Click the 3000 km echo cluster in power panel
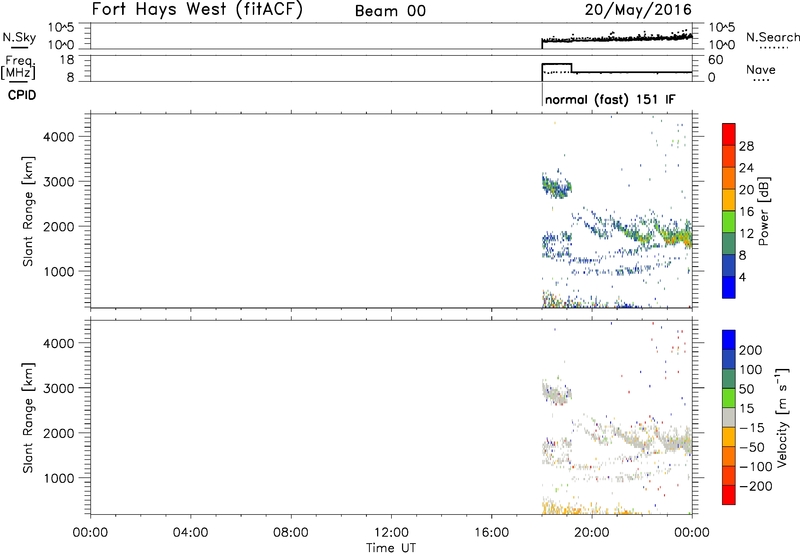 point(556,186)
